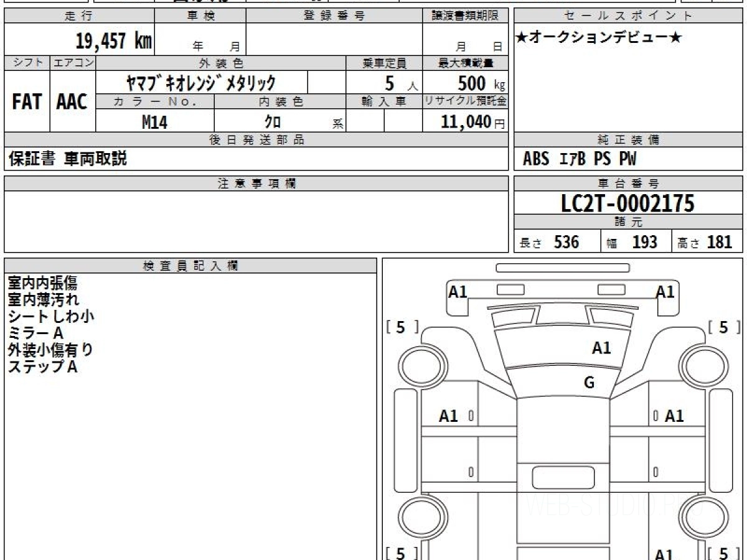The width and height of the screenshot is (747, 560).
Task: Select the 内装色 header
Action: pyautogui.click(x=280, y=101)
